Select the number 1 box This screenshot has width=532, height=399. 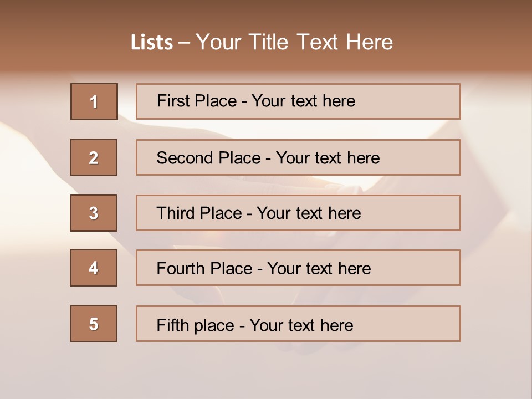tap(94, 101)
